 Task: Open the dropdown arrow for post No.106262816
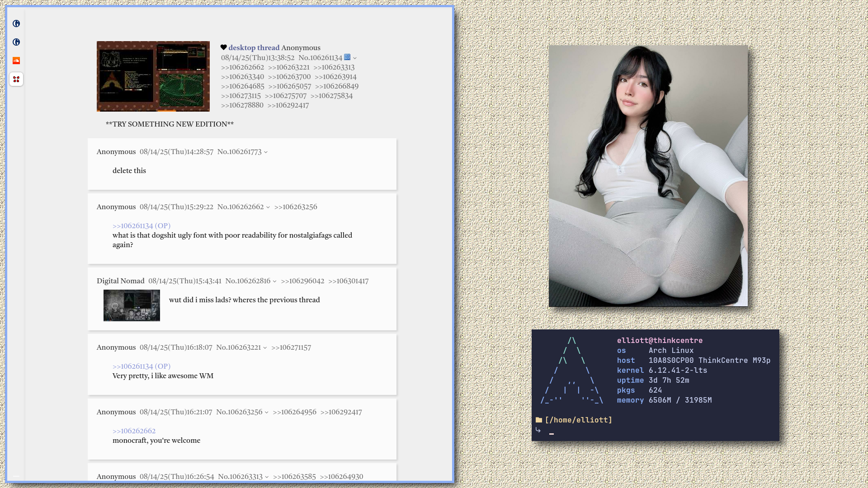274,282
